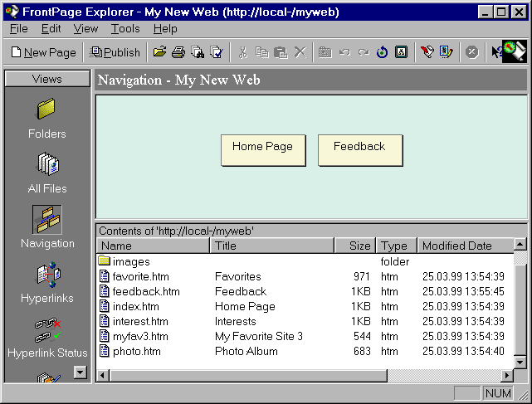This screenshot has height=404, width=532.
Task: Sort files by Modified Date column
Action: tap(465, 246)
